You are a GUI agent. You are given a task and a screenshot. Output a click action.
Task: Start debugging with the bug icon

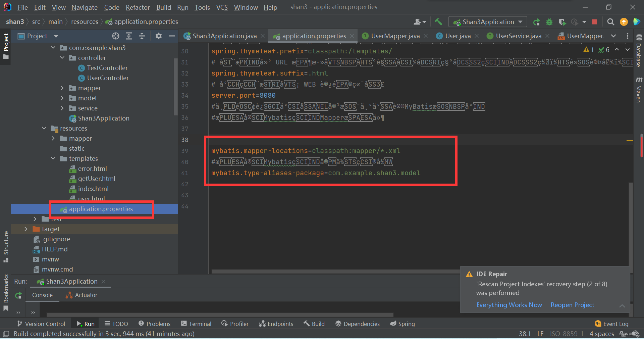coord(549,22)
